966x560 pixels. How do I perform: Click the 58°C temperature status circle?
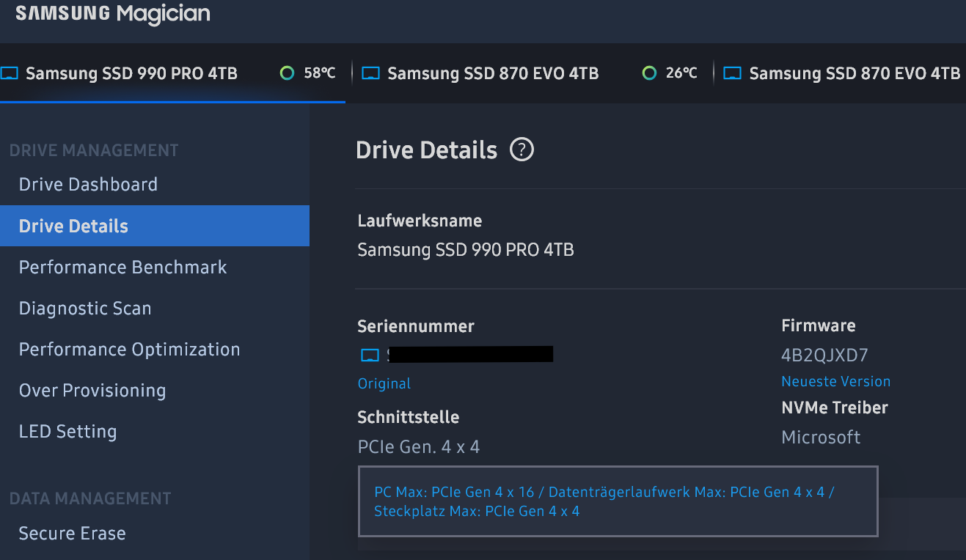click(287, 73)
